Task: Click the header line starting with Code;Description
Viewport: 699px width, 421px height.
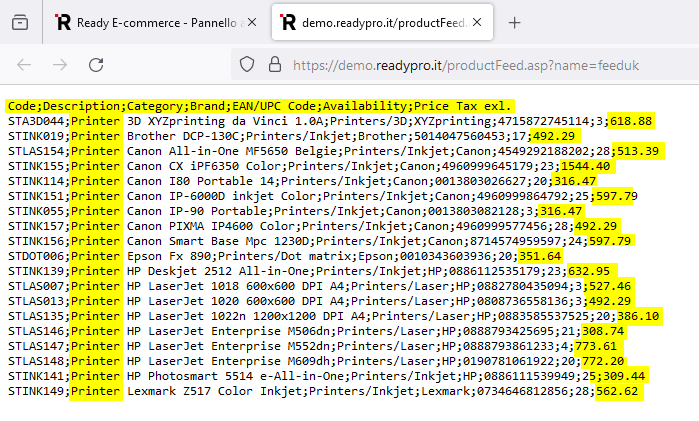Action: pos(259,106)
